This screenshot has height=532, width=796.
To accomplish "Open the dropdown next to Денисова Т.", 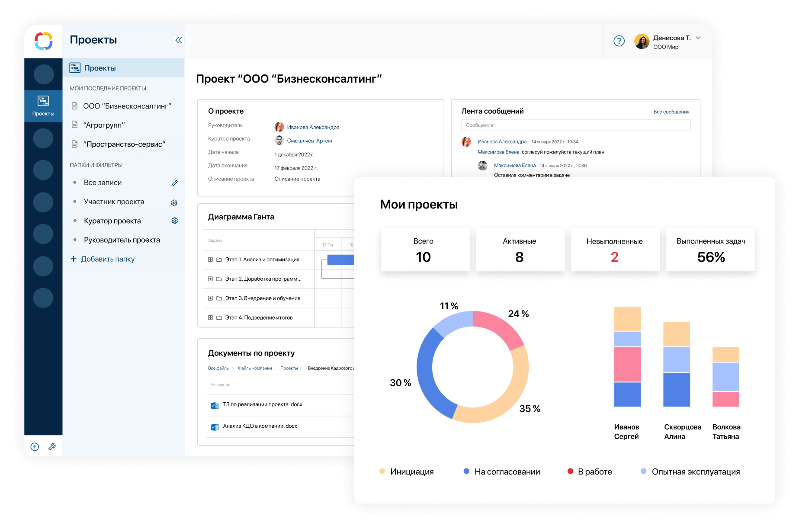I will click(698, 38).
